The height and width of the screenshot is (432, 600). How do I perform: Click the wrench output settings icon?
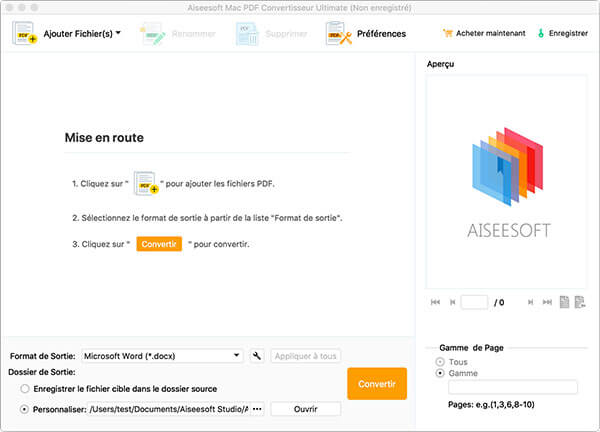pyautogui.click(x=257, y=356)
